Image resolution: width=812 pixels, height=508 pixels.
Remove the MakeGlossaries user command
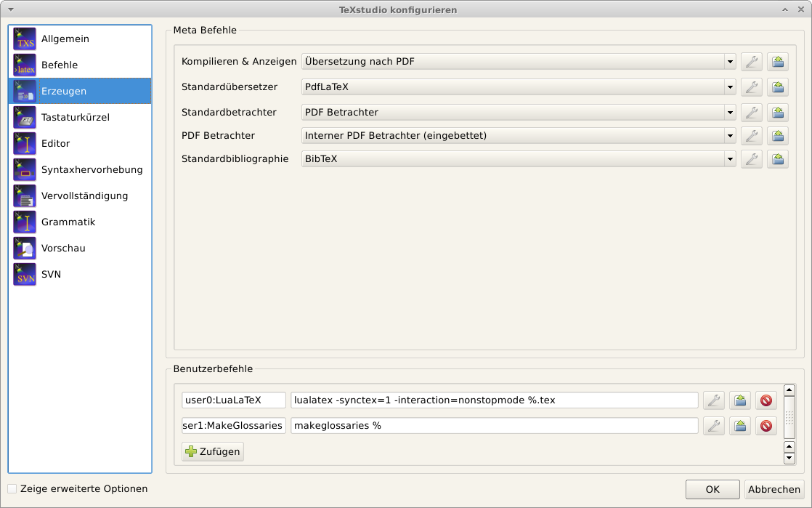pyautogui.click(x=766, y=426)
